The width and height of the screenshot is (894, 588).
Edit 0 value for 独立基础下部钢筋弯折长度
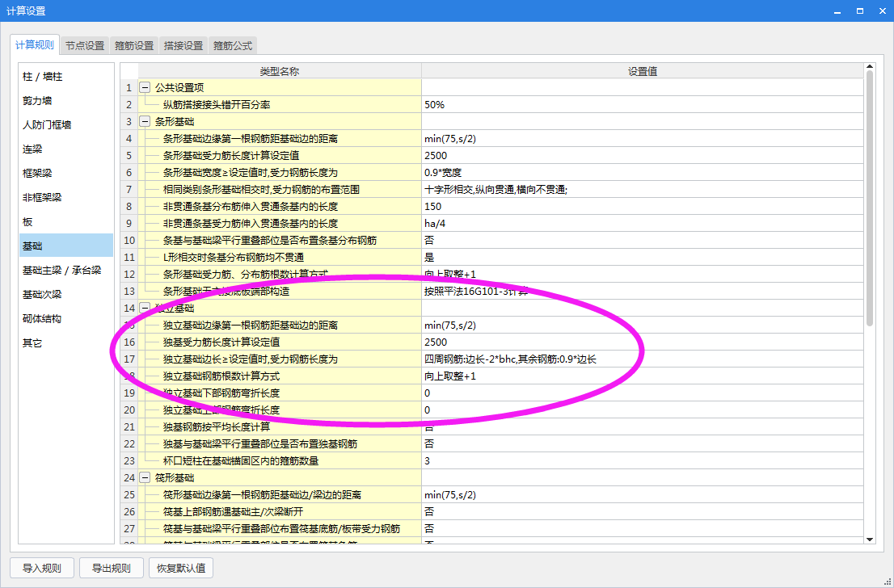pyautogui.click(x=643, y=393)
